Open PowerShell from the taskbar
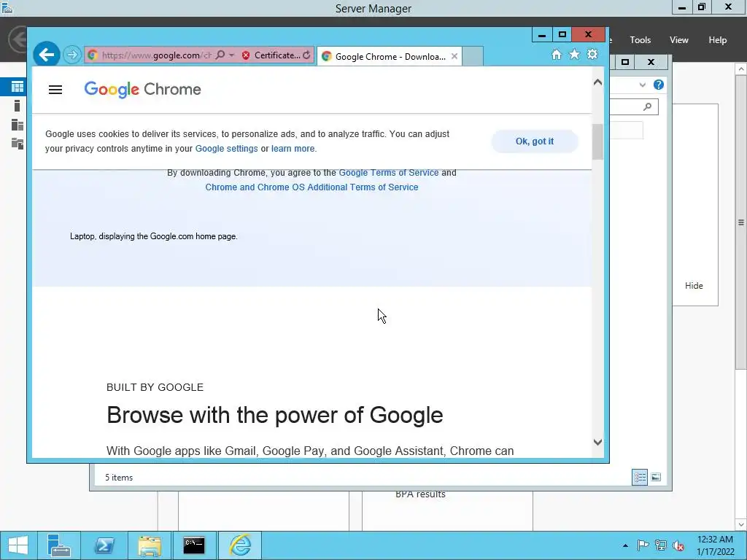This screenshot has width=747, height=560. point(104,545)
